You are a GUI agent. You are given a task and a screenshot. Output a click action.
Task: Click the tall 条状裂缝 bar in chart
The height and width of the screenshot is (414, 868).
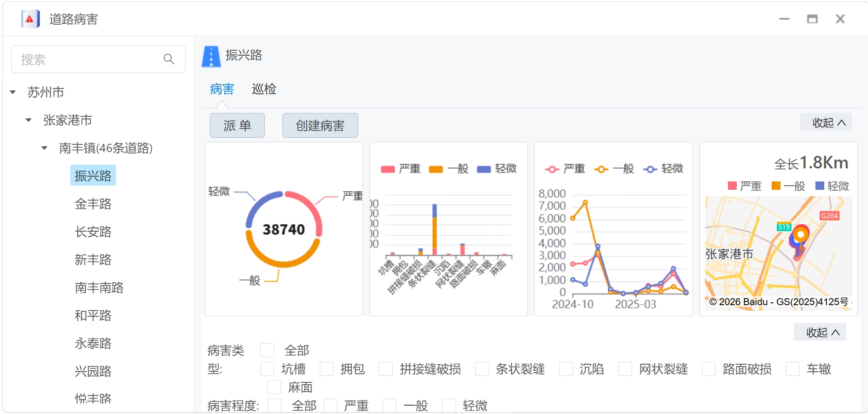click(x=434, y=229)
